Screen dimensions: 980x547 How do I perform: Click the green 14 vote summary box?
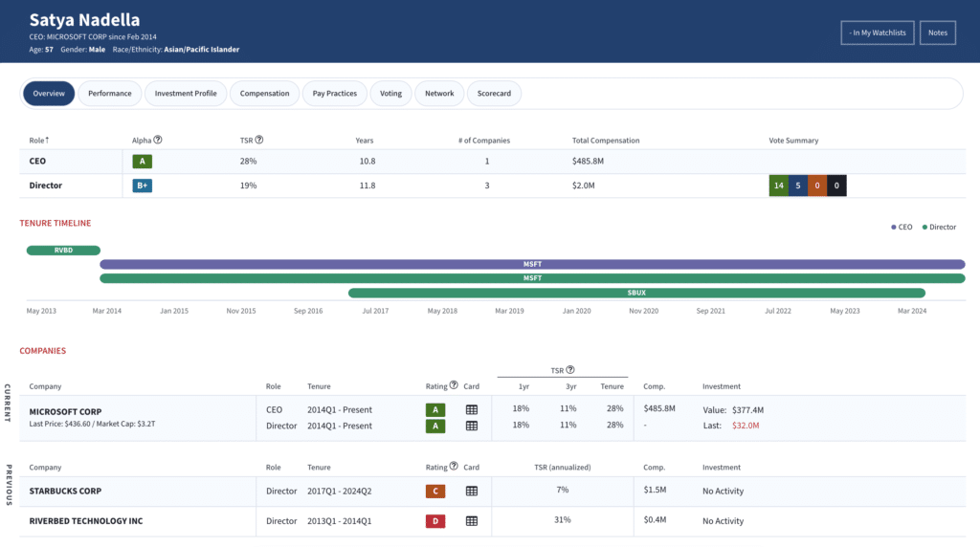[x=779, y=186]
